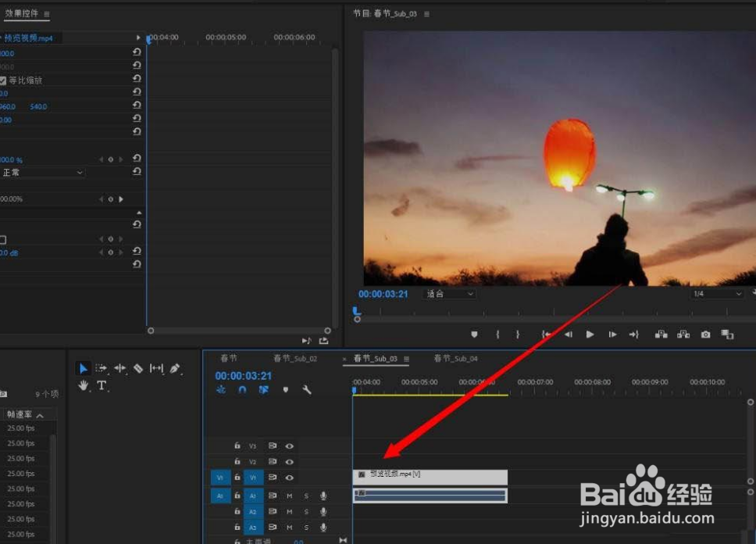Sort by 帧速率 column header
The width and height of the screenshot is (756, 544).
point(20,414)
